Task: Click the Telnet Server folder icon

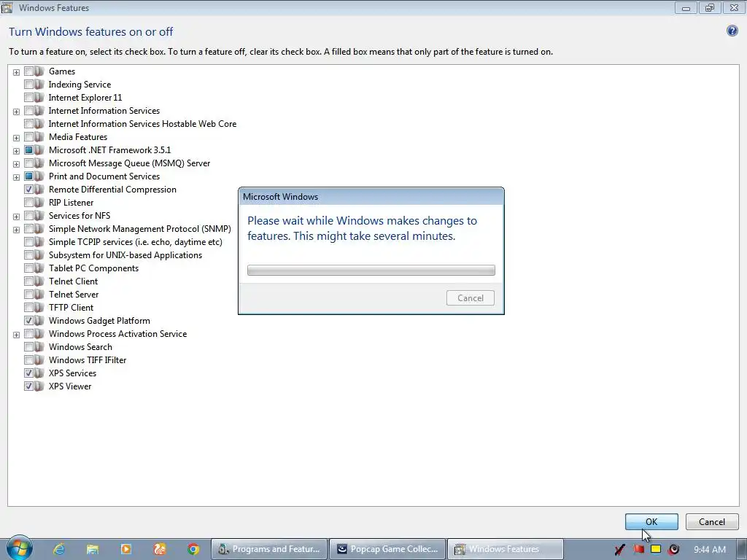Action: (x=39, y=295)
